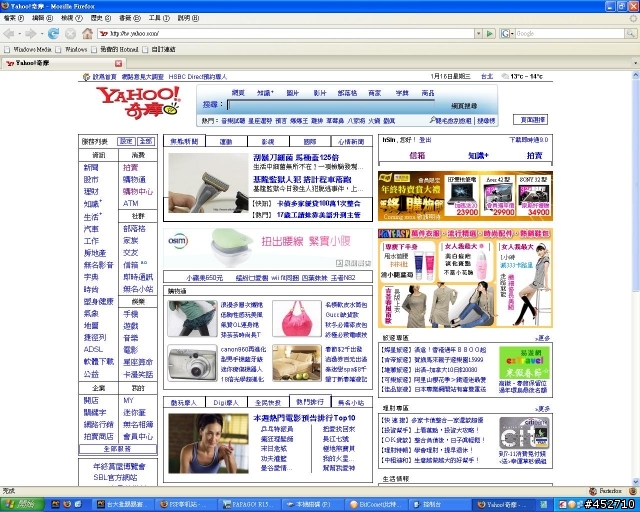This screenshot has width=640, height=512.
Task: Click the Stop loading button
Action: tap(71, 33)
